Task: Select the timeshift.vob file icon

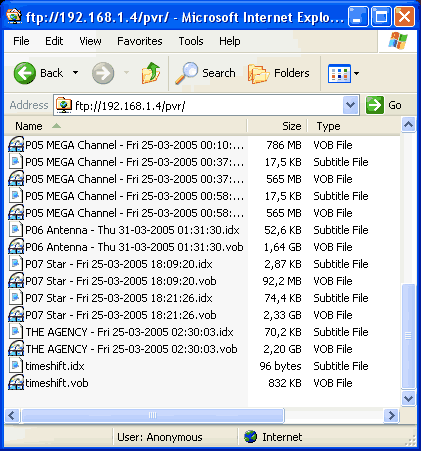Action: point(16,383)
